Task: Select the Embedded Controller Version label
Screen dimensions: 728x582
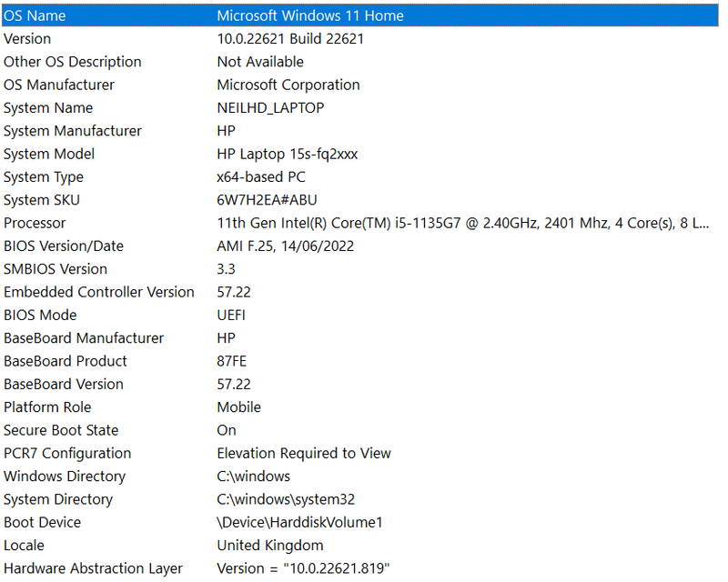Action: pos(99,293)
